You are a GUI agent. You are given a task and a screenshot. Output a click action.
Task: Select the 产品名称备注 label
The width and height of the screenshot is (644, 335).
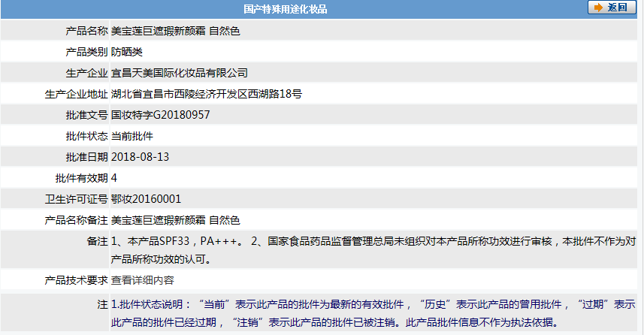point(77,221)
